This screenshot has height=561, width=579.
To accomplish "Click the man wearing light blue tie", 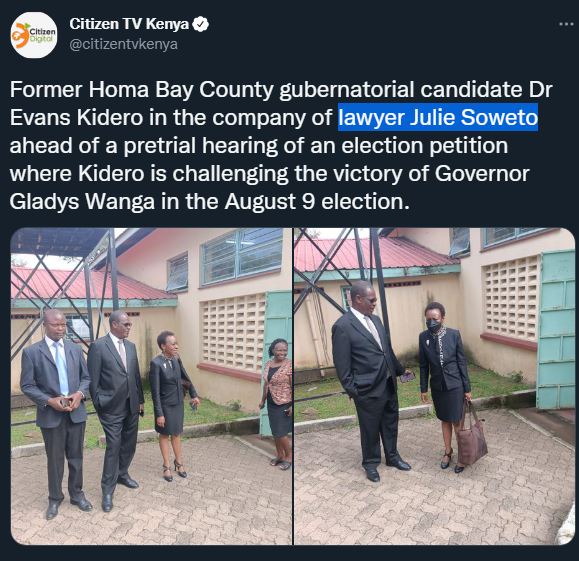I will point(55,413).
